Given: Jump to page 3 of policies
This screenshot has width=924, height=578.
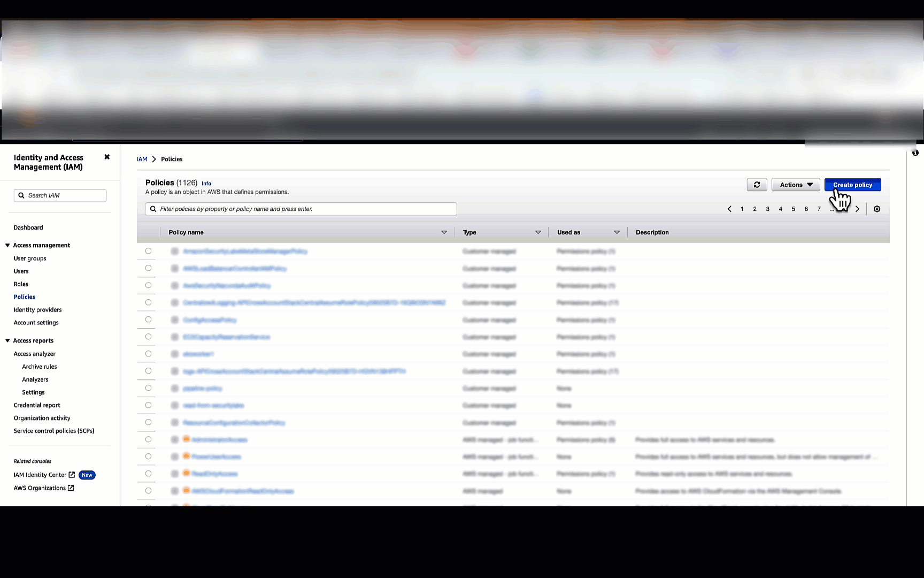Looking at the screenshot, I should point(767,209).
